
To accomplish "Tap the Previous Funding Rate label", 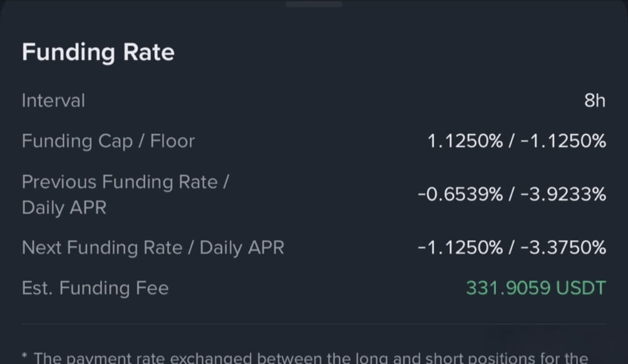I will [126, 182].
